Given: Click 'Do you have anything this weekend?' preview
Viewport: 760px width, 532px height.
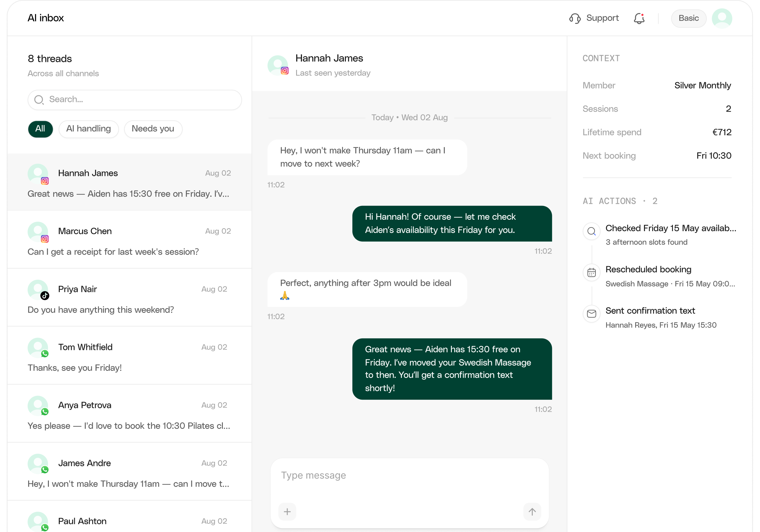Looking at the screenshot, I should [101, 310].
